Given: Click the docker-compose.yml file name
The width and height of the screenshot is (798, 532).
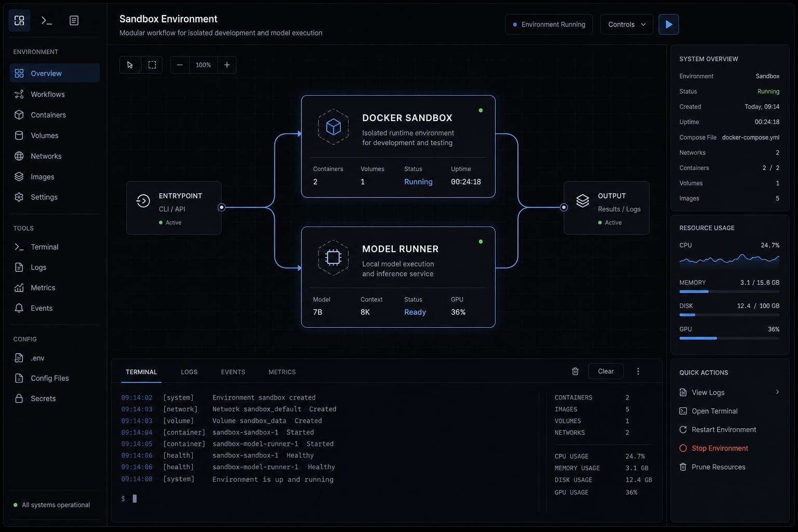Looking at the screenshot, I should click(x=751, y=138).
